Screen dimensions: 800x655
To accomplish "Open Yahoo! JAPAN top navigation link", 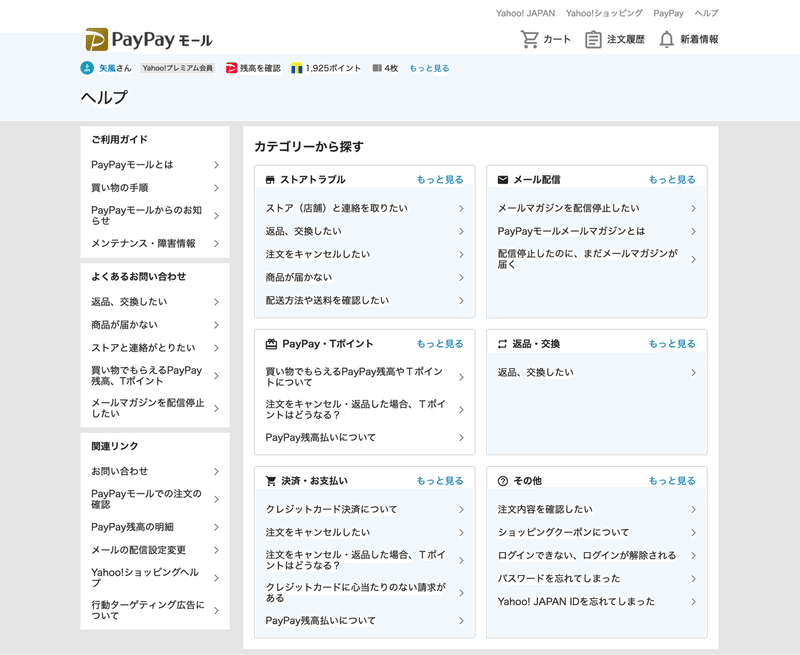I will pyautogui.click(x=525, y=13).
